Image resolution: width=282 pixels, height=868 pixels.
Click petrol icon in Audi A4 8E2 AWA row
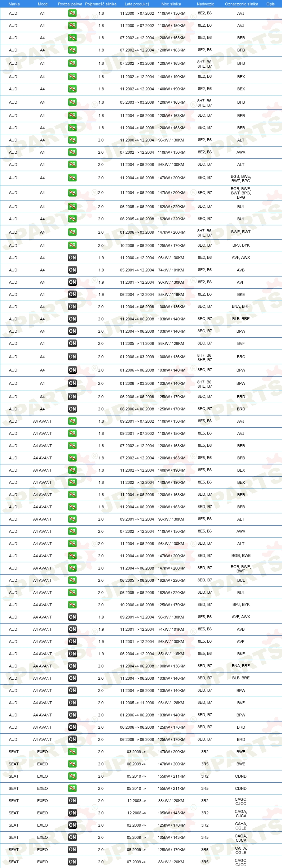pos(72,152)
